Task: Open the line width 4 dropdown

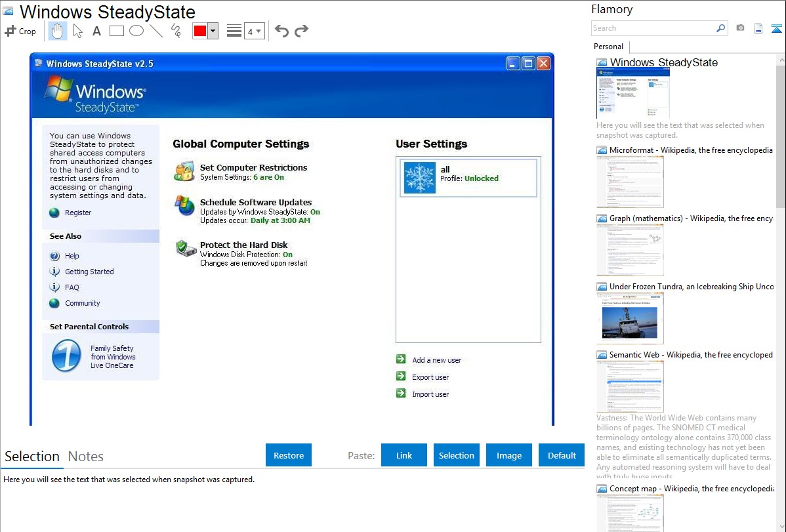Action: click(255, 31)
